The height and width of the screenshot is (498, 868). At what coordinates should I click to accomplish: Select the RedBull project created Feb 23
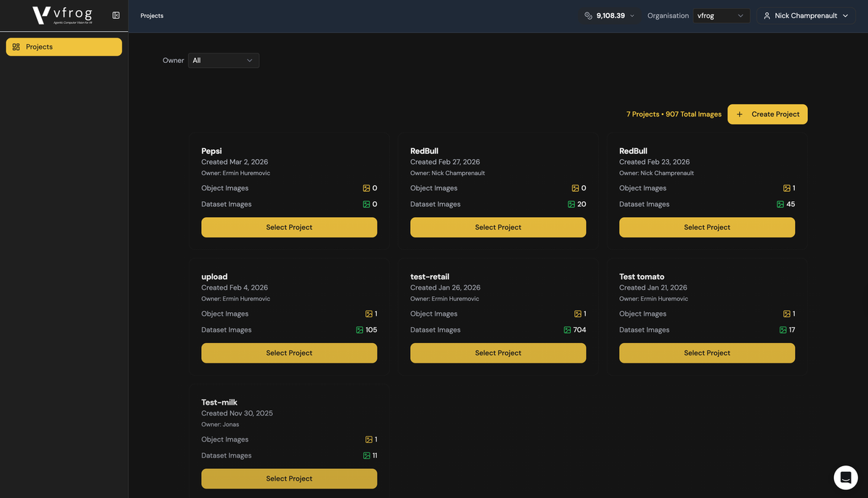coord(707,227)
